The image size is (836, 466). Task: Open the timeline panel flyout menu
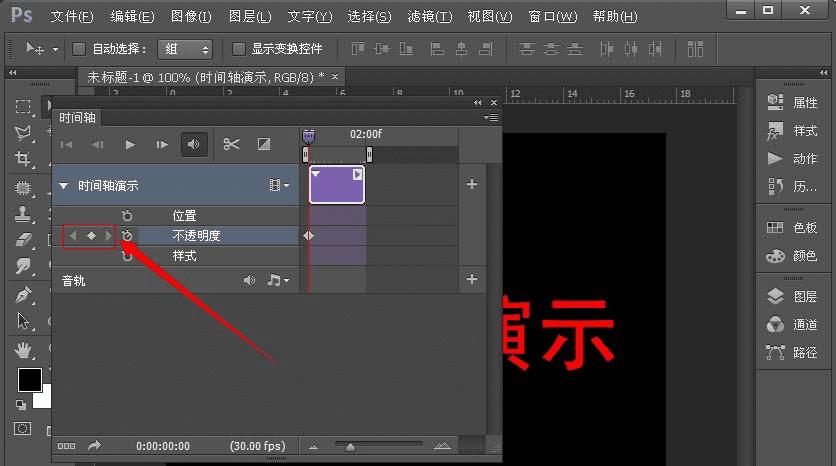point(491,117)
